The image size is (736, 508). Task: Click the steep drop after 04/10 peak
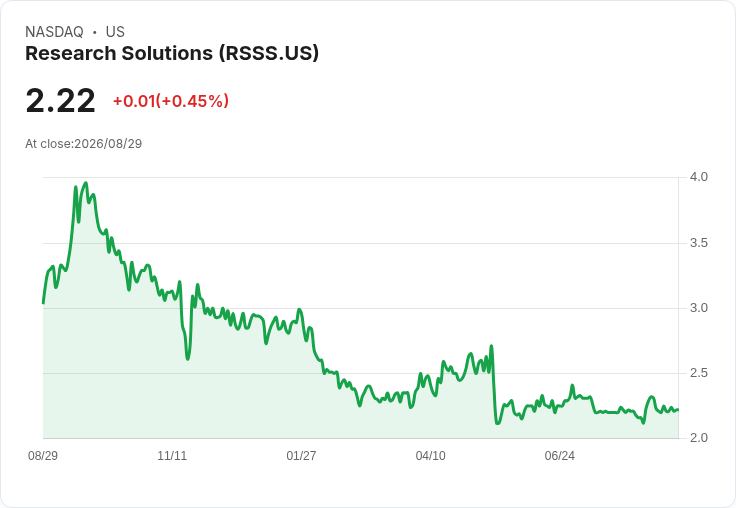pyautogui.click(x=494, y=385)
